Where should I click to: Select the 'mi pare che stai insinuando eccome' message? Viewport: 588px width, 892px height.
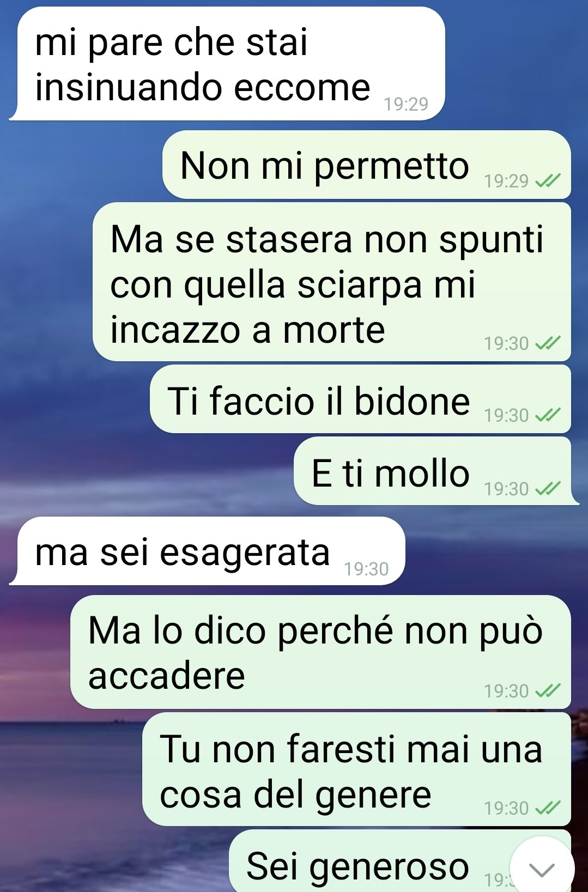(227, 64)
